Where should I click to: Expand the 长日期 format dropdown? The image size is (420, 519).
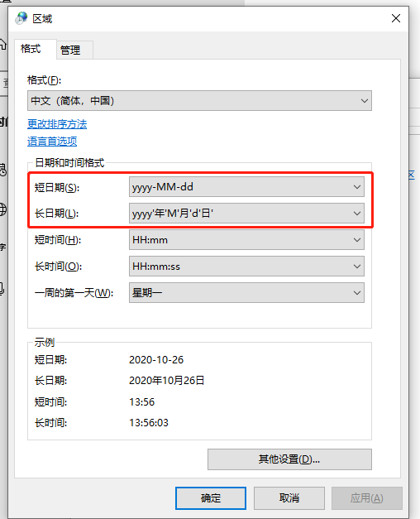click(x=246, y=214)
